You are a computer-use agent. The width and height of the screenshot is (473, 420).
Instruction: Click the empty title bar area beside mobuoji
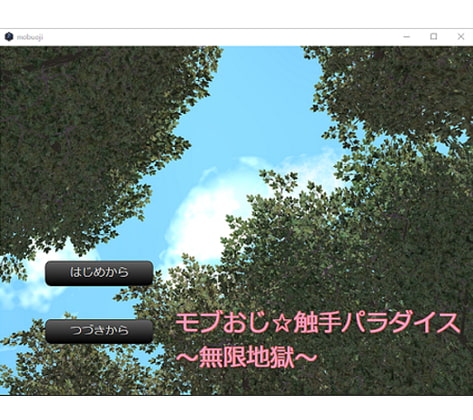point(220,37)
